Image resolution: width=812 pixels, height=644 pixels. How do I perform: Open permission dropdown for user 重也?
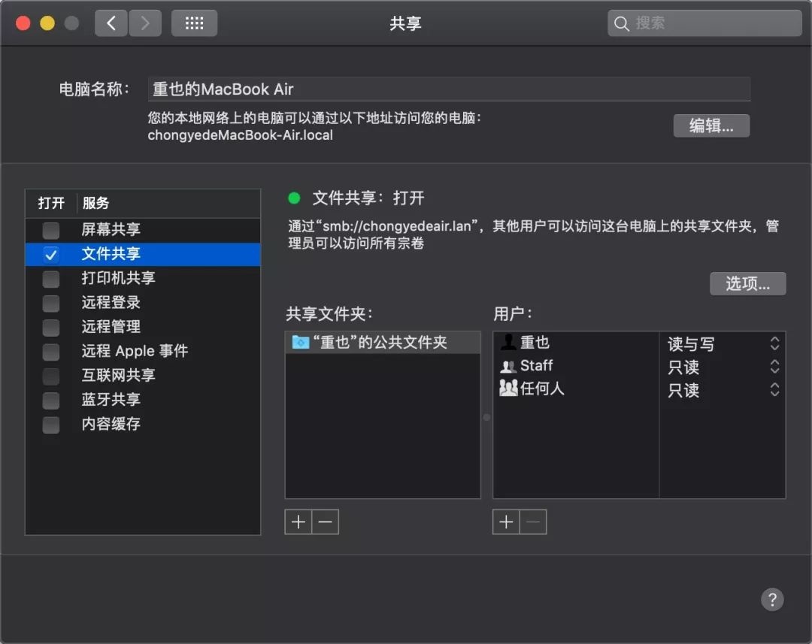(x=774, y=344)
